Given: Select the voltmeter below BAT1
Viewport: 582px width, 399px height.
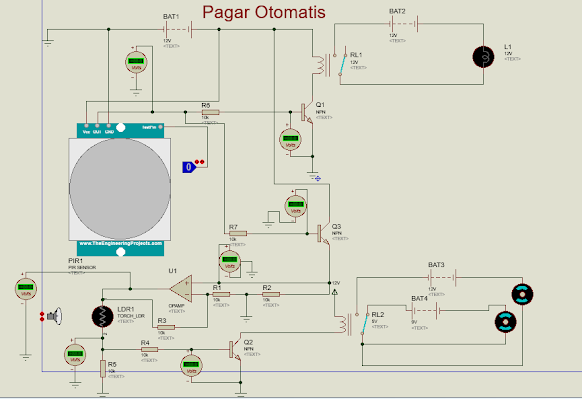Looking at the screenshot, I should [x=136, y=62].
